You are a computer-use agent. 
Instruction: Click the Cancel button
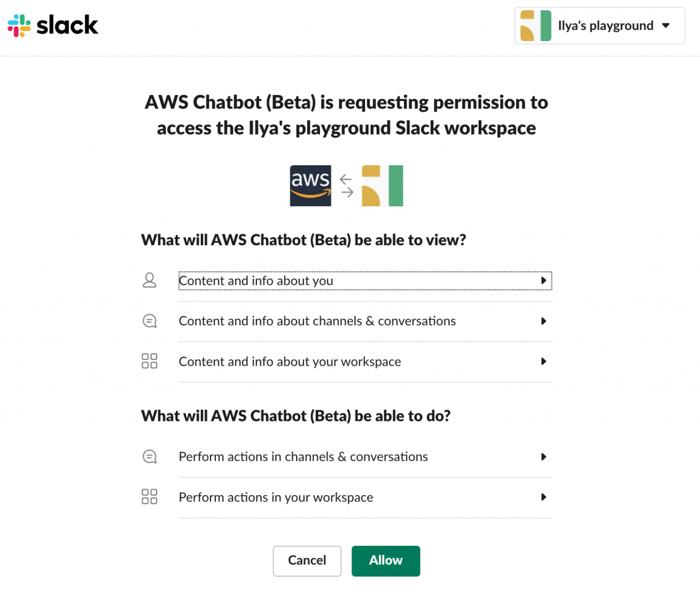(x=307, y=560)
